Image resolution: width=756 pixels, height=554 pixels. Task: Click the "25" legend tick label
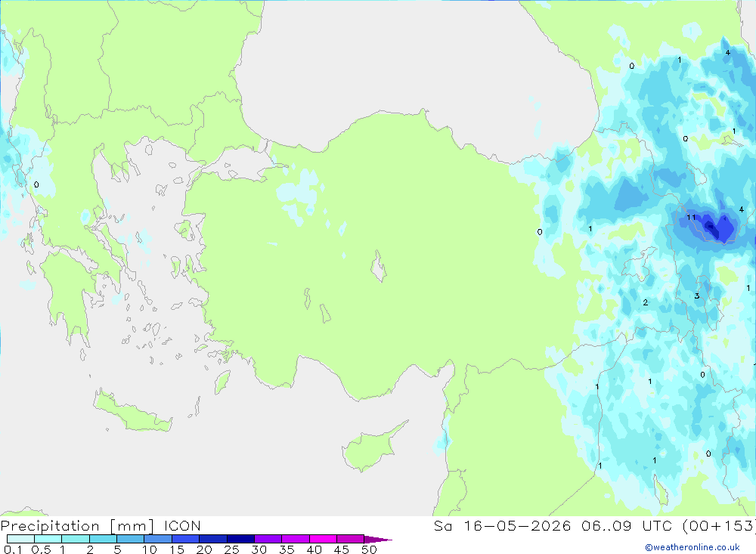(x=231, y=549)
